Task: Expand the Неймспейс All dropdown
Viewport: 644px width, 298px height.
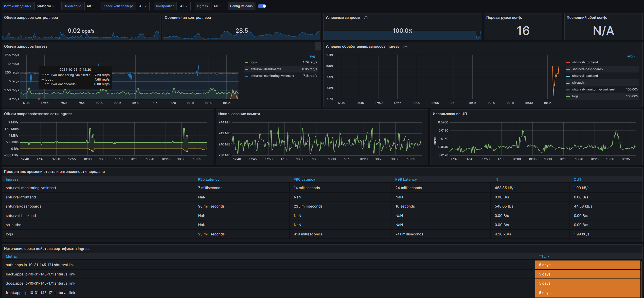Action: click(90, 6)
